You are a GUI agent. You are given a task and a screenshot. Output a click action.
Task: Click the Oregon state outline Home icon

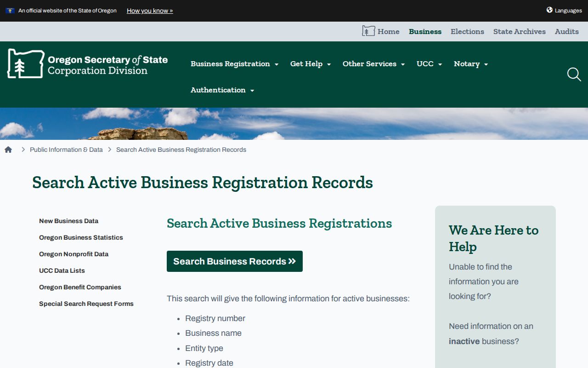pos(368,31)
